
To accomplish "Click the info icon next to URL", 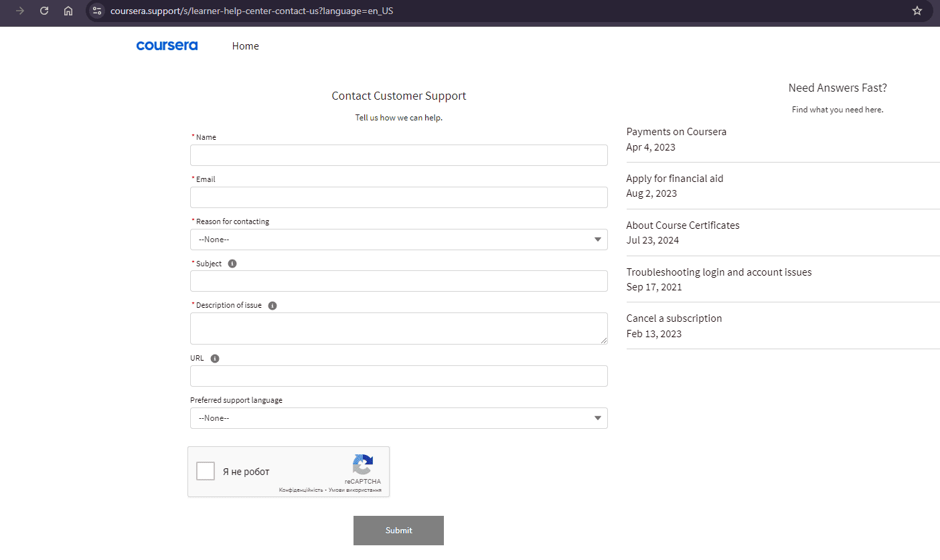I will pos(215,359).
